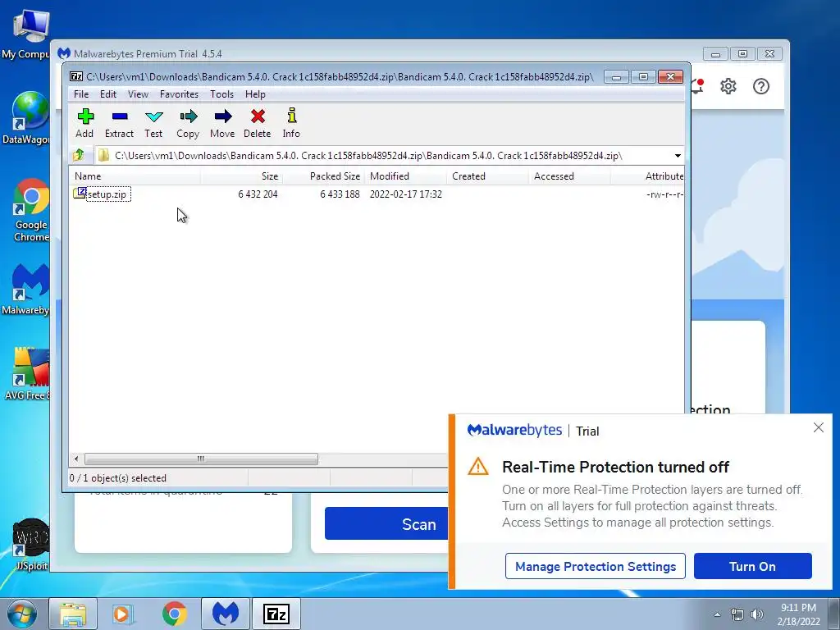
Task: Go up one folder level in 7-Zip
Action: coord(79,155)
